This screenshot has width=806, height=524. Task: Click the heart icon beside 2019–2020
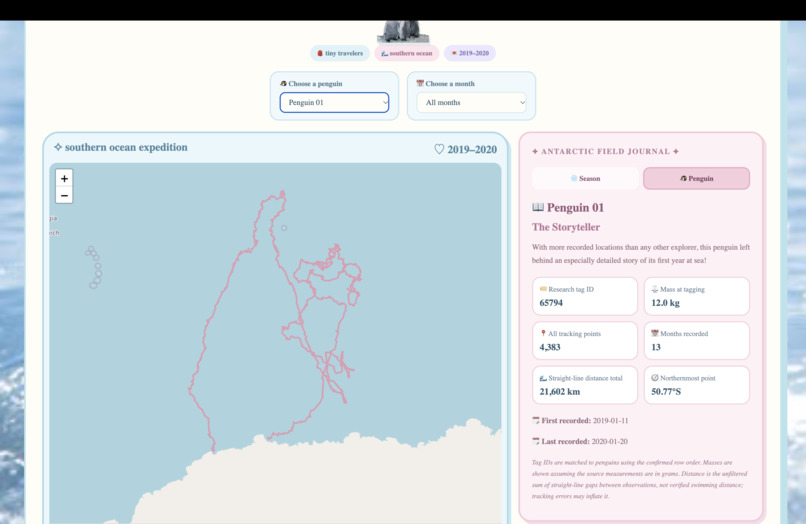[x=439, y=149]
